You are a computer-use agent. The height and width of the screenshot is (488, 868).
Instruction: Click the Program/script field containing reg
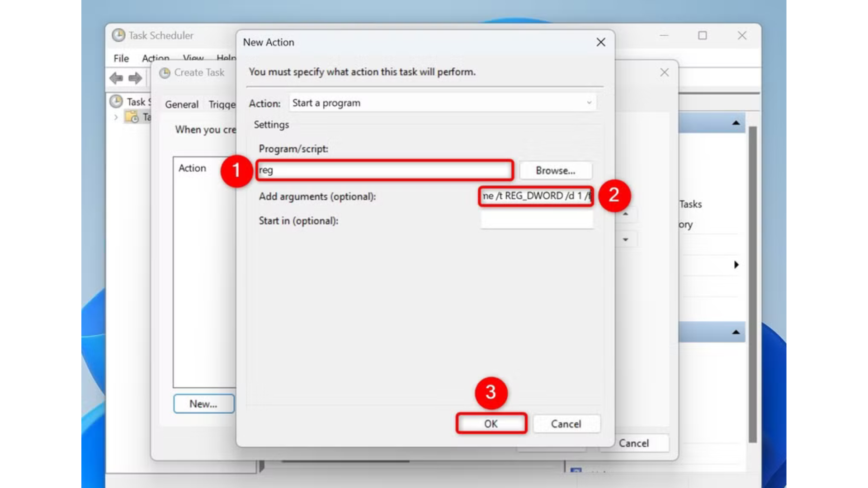click(384, 170)
